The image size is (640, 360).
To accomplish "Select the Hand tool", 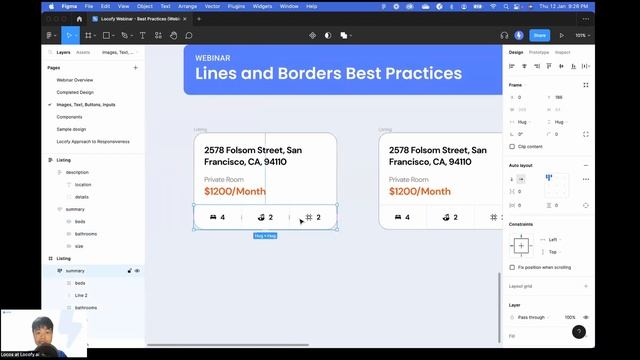I will coord(173,36).
